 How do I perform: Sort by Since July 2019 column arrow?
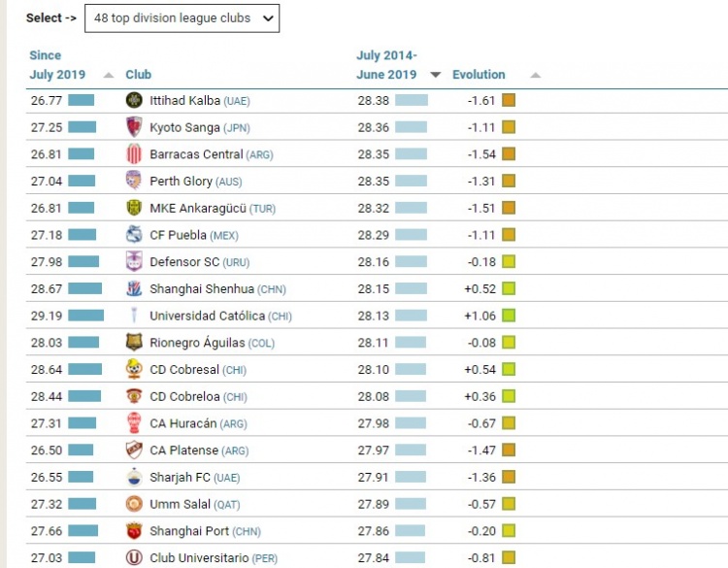tap(108, 75)
